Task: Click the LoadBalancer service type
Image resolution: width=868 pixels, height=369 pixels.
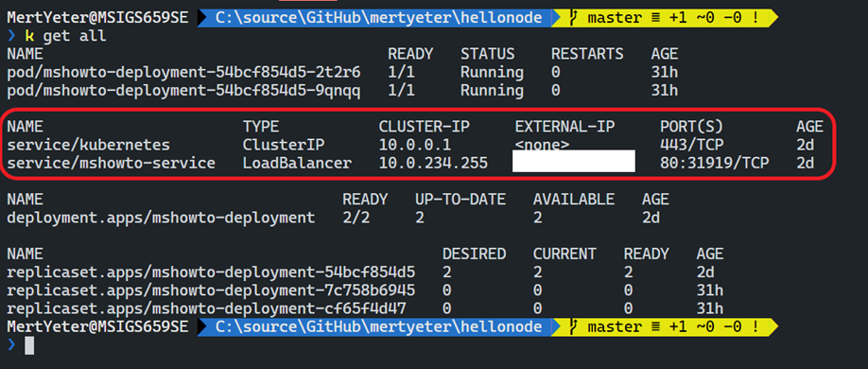Action: tap(297, 164)
